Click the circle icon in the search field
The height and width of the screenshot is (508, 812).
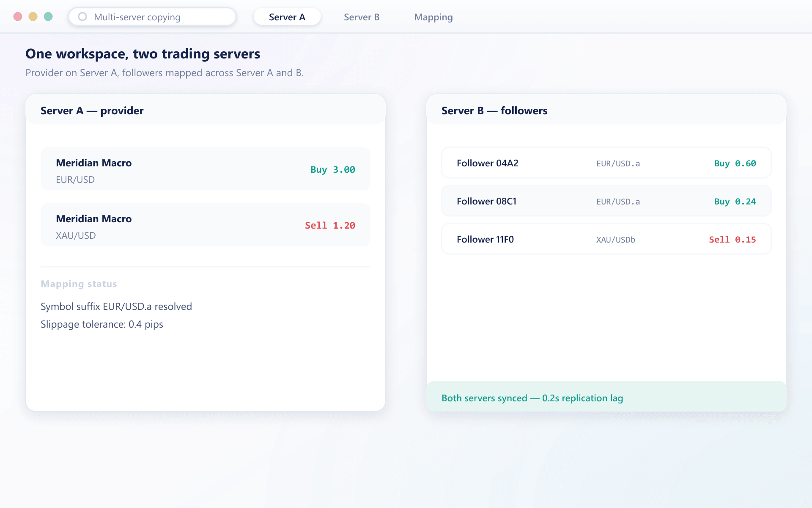pos(82,17)
